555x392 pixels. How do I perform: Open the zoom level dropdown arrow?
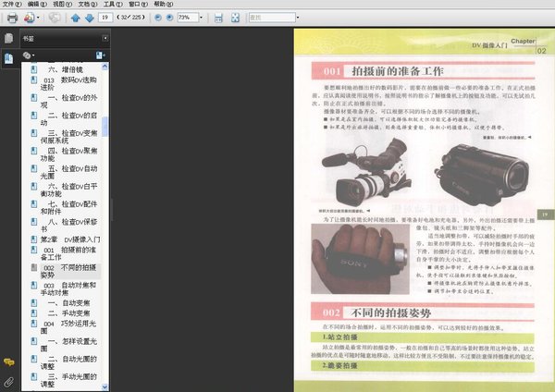click(201, 18)
